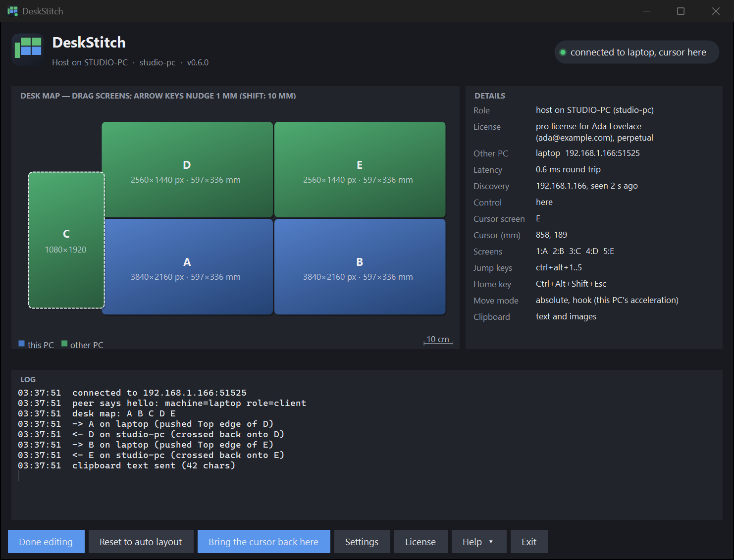Screen dimensions: 734x560
Task: Exit the DeskStitch application
Action: pos(529,542)
